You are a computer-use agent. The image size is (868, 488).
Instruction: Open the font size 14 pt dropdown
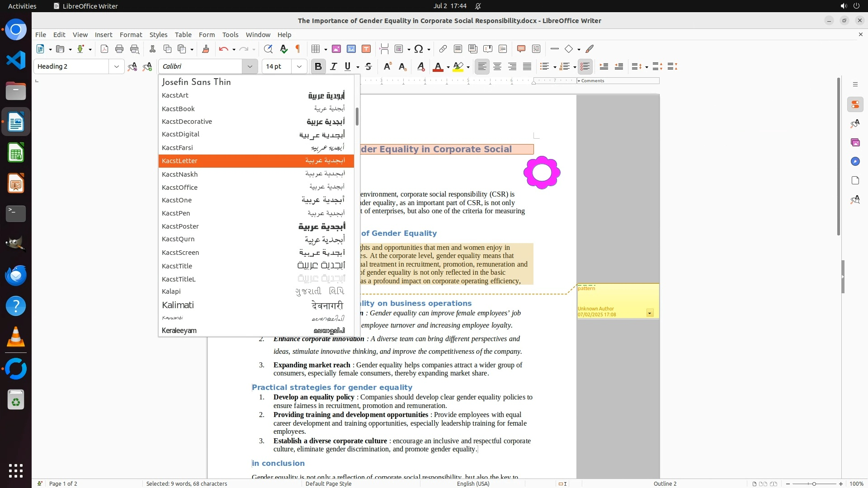click(x=299, y=66)
